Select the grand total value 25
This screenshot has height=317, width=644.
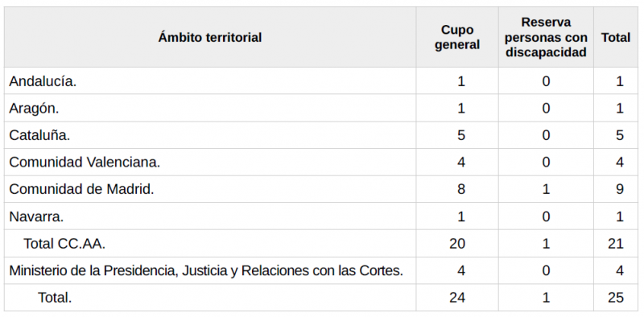(616, 298)
